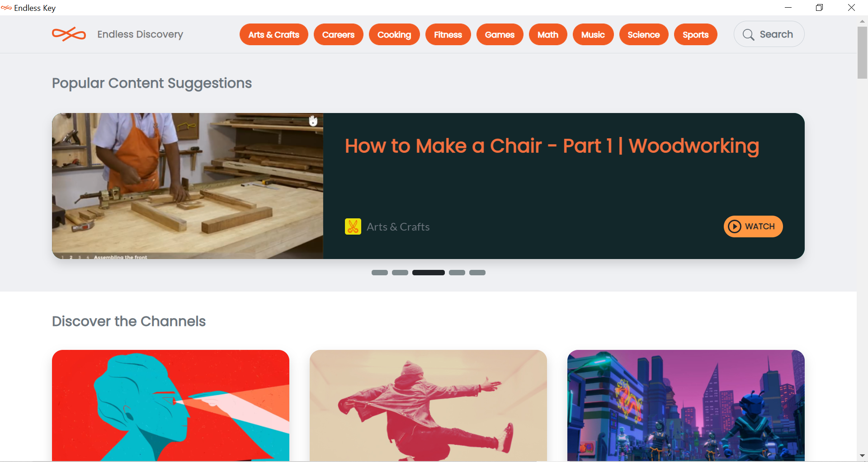Browse the Cooking category
The width and height of the screenshot is (868, 462).
click(394, 34)
